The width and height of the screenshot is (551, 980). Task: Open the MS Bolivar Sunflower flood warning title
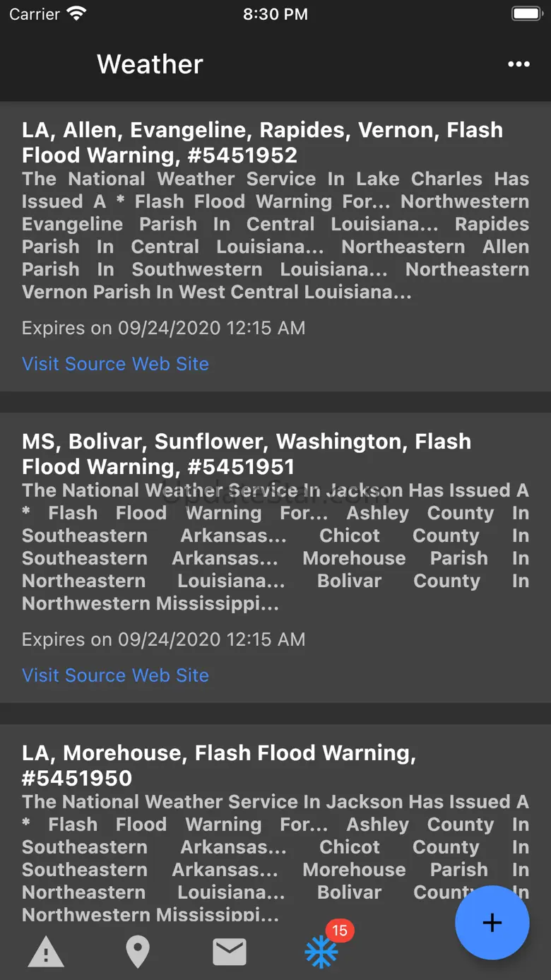(247, 454)
